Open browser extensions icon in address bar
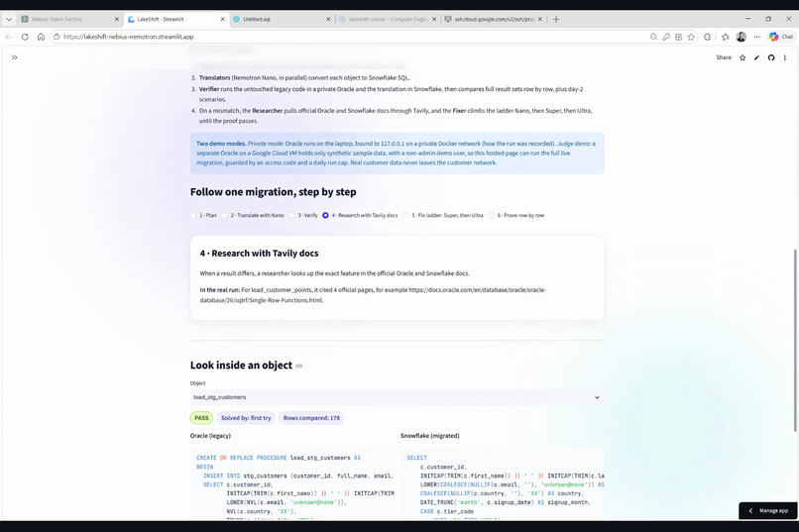This screenshot has height=532, width=799. pos(679,37)
